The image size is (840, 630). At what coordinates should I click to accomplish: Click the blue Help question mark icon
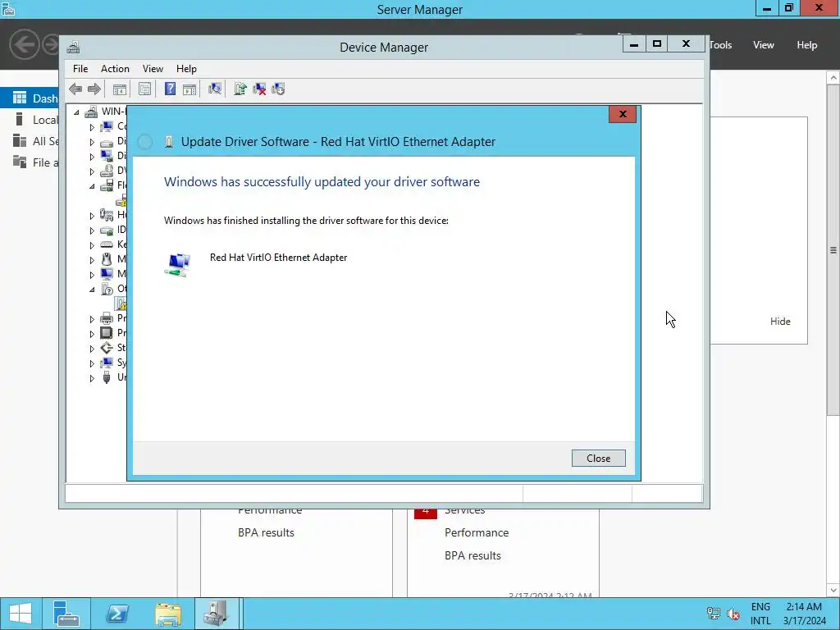tap(170, 89)
